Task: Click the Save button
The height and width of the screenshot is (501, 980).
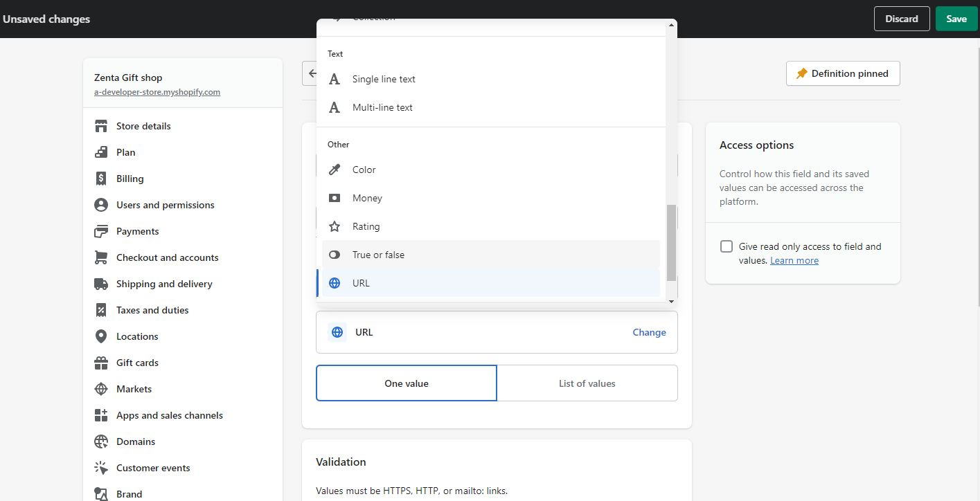Action: point(956,19)
